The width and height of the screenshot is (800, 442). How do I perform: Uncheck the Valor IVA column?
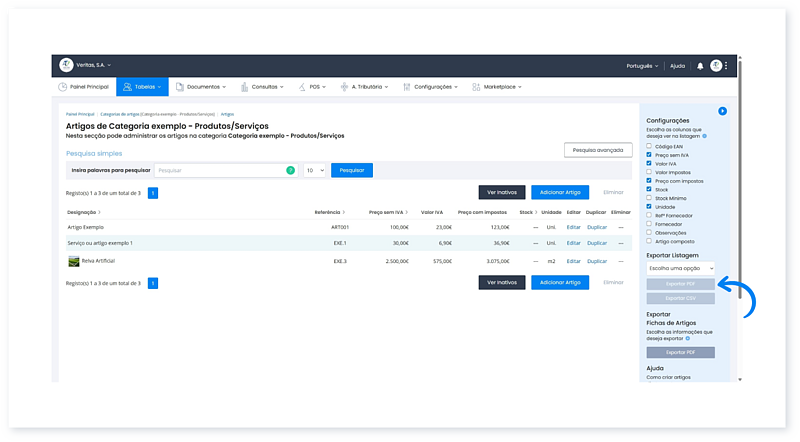(649, 163)
